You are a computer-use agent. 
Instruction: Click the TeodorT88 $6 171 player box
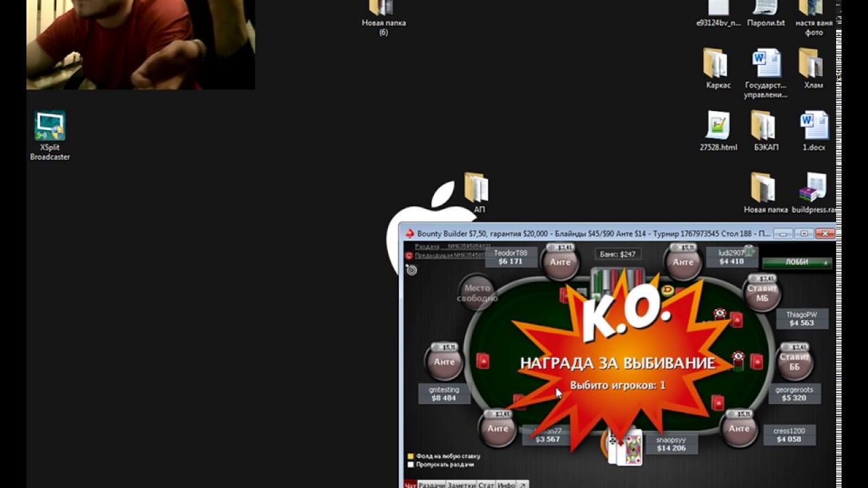(511, 257)
